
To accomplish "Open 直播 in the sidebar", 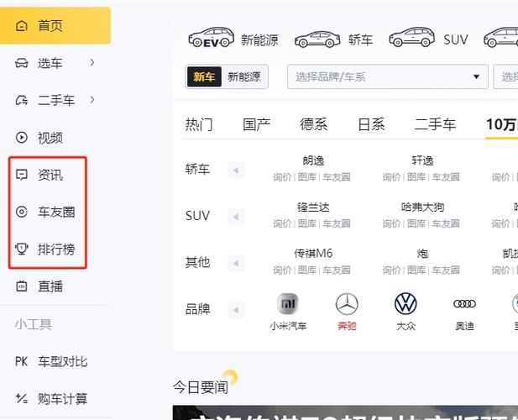I will [50, 286].
